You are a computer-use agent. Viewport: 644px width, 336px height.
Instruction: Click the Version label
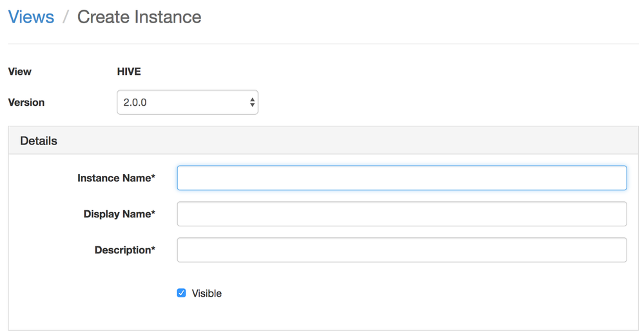click(26, 103)
